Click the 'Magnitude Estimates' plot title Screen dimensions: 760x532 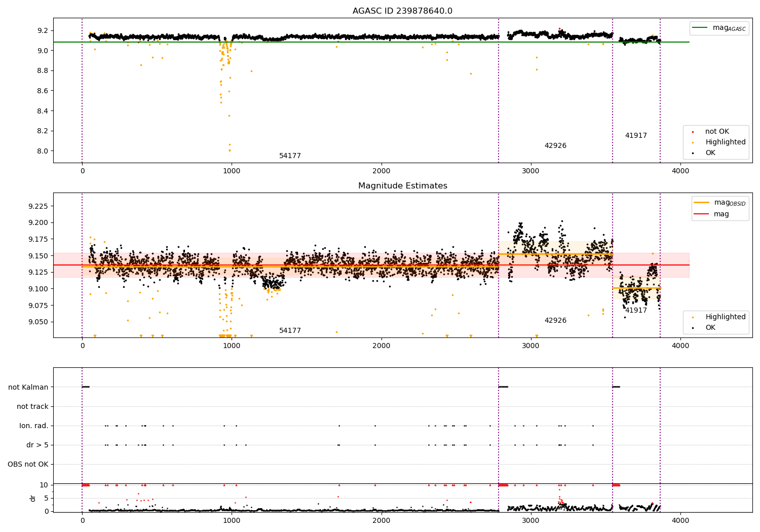pyautogui.click(x=402, y=186)
